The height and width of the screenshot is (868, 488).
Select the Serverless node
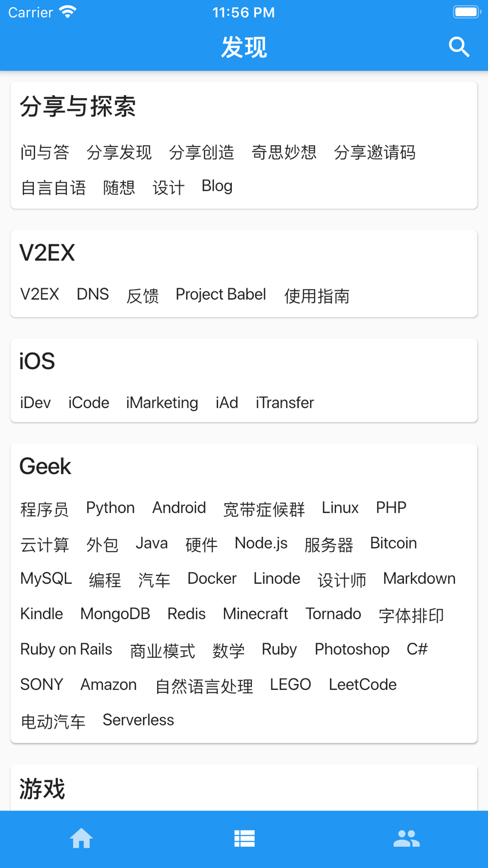point(138,720)
